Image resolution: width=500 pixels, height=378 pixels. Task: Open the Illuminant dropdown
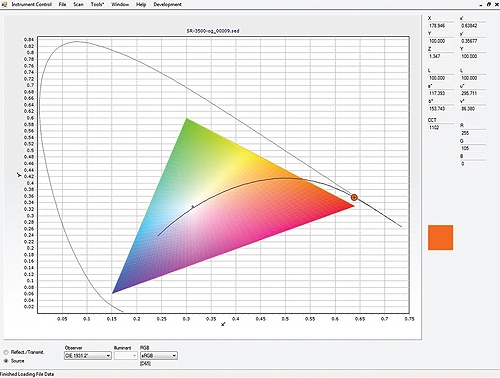126,356
